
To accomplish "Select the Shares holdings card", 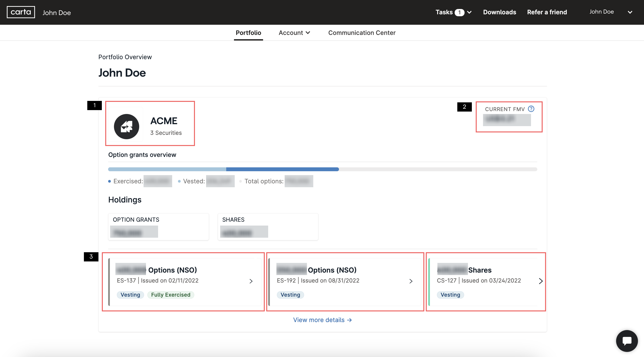I will tap(268, 227).
